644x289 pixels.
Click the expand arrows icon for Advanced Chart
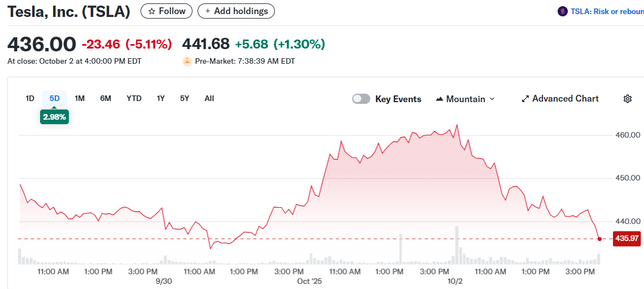525,99
